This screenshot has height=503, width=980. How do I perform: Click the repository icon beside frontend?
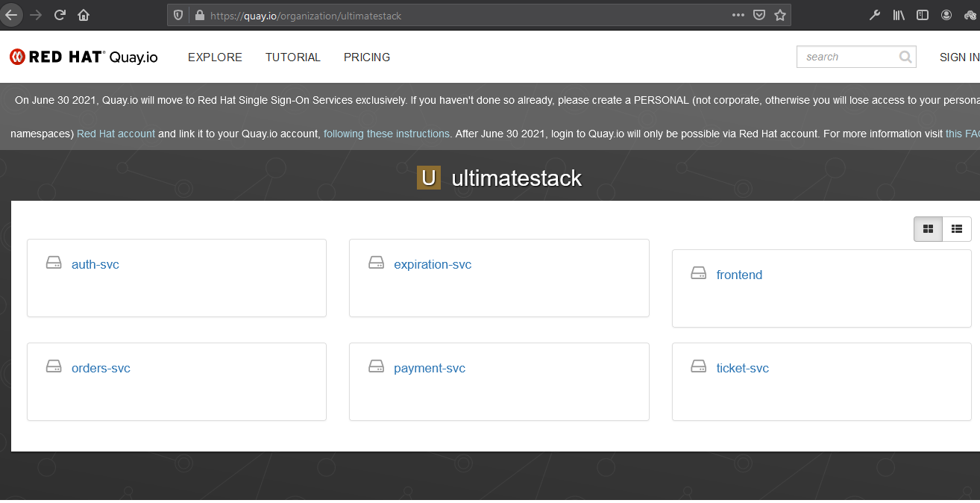pyautogui.click(x=698, y=273)
